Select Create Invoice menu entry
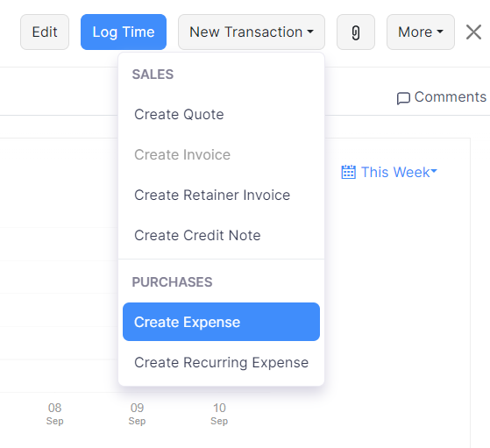The width and height of the screenshot is (490, 448). (x=221, y=155)
